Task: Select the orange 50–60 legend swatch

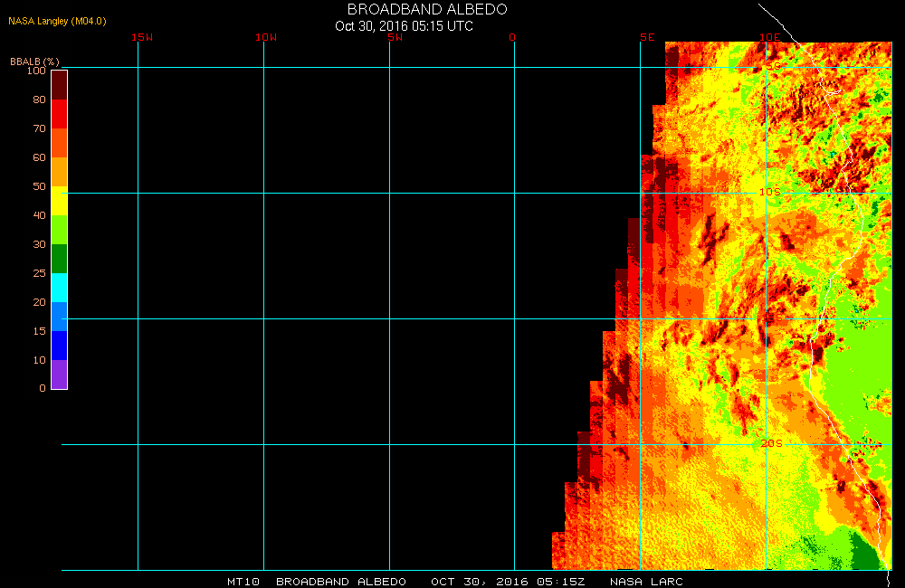Action: pyautogui.click(x=59, y=171)
